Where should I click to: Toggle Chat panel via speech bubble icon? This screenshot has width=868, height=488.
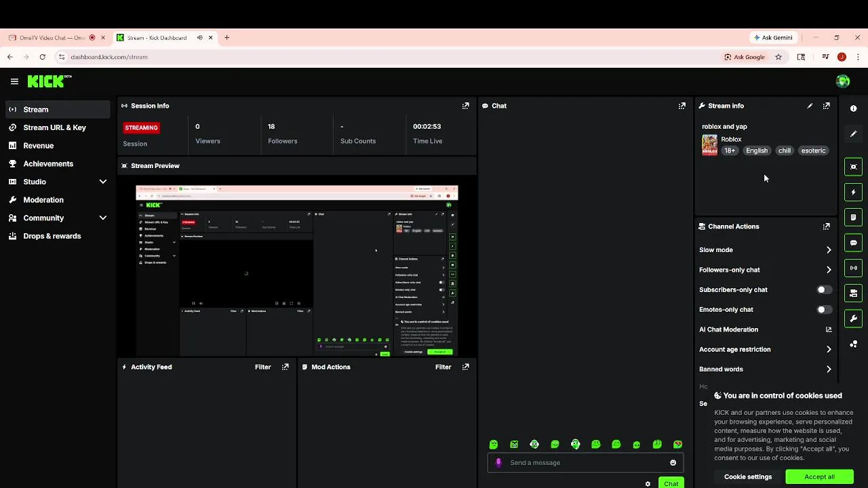pyautogui.click(x=853, y=243)
